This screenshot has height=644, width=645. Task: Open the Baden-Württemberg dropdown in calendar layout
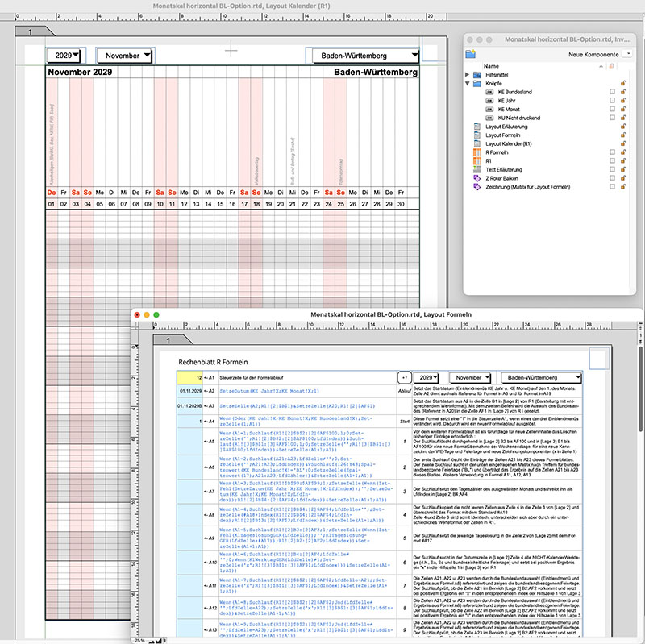(362, 56)
